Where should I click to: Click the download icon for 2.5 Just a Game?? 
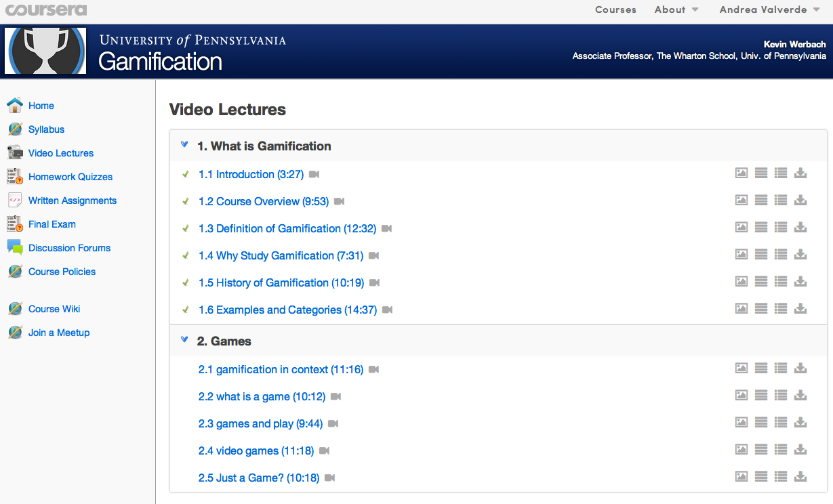pos(800,477)
